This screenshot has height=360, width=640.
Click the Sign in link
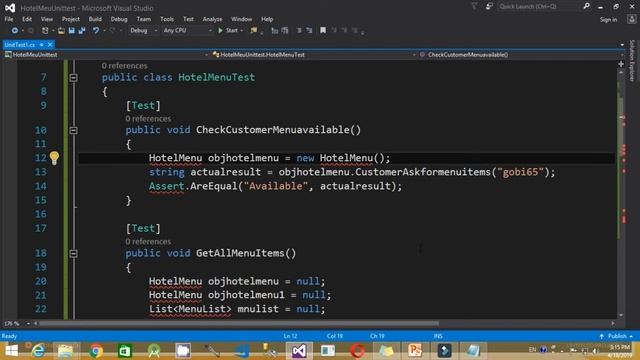[608, 20]
